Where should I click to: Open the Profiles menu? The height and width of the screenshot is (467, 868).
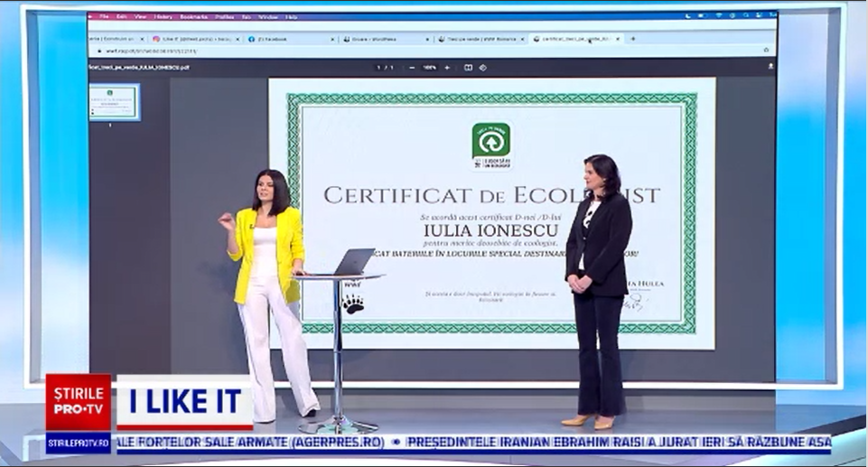[225, 16]
